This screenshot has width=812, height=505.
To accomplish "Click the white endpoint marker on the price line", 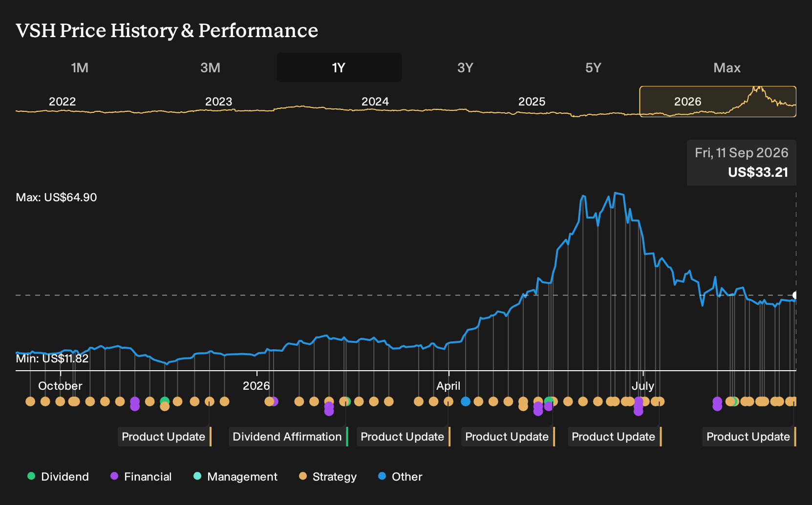I will pos(795,295).
